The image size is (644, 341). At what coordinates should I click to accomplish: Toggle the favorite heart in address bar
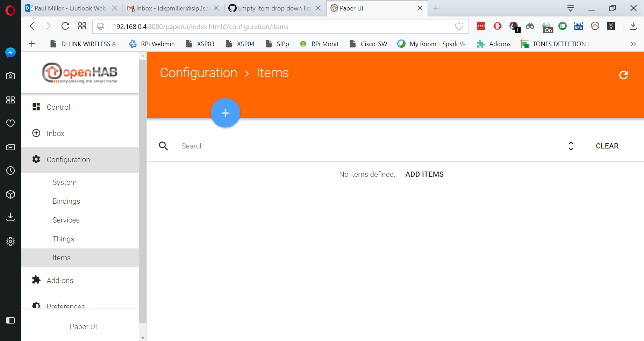coord(459,26)
